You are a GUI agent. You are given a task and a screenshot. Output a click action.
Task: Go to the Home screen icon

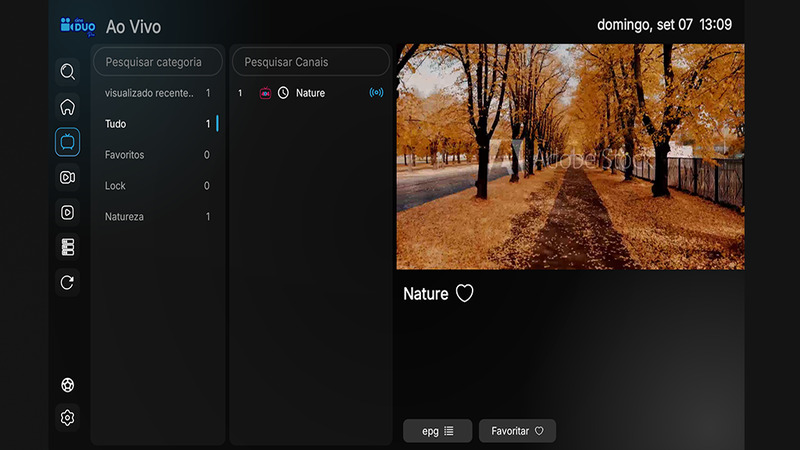point(67,107)
